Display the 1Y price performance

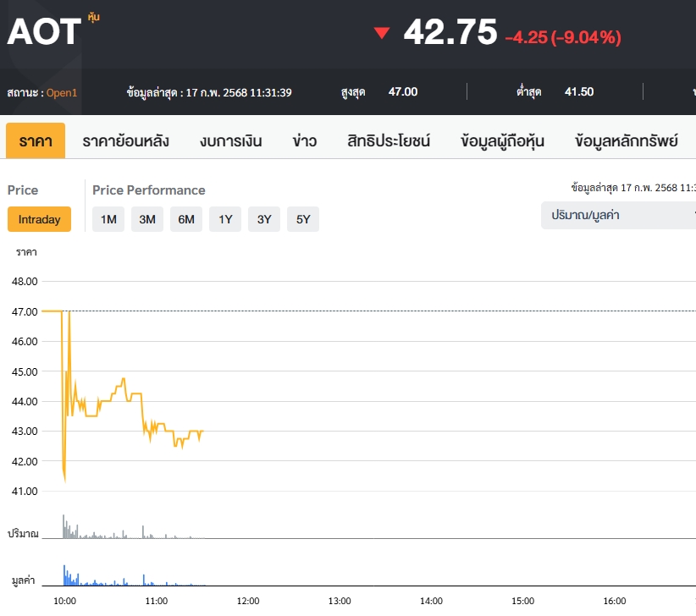pos(225,219)
